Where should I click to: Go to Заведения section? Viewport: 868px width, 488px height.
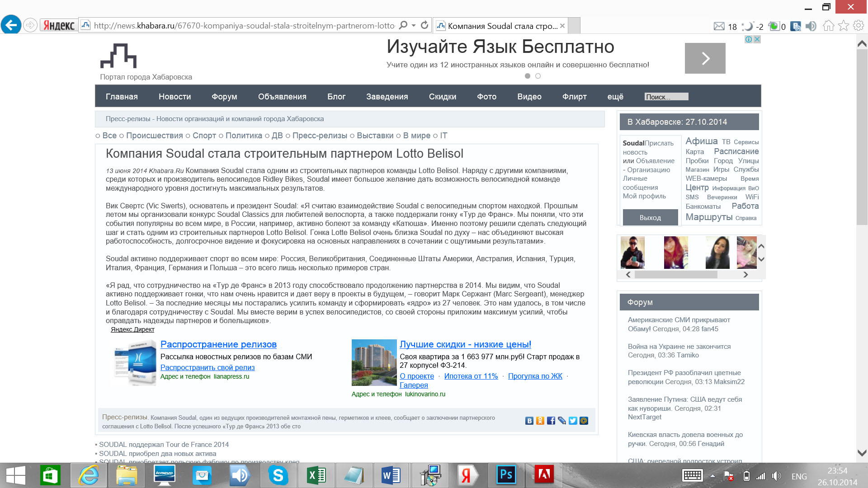(x=387, y=97)
